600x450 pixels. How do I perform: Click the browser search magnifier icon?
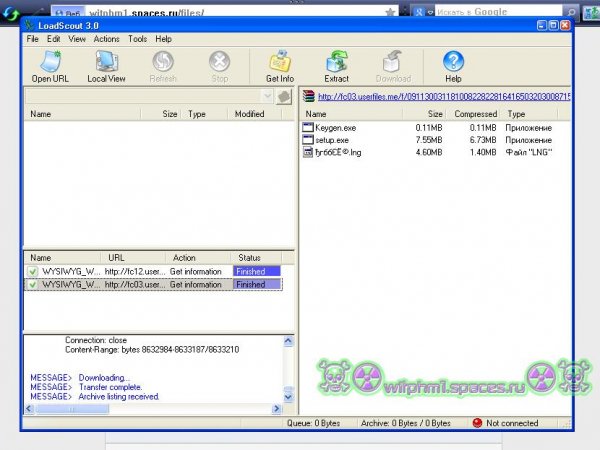pyautogui.click(x=571, y=12)
